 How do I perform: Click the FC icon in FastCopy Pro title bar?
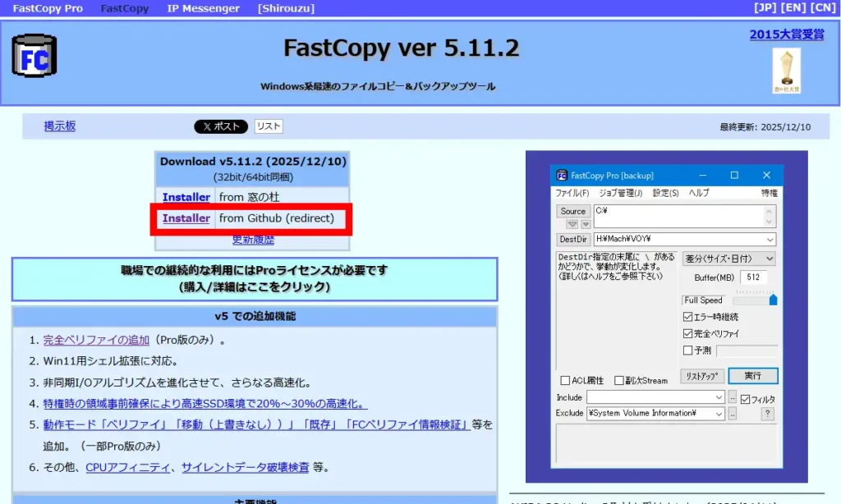tap(563, 176)
